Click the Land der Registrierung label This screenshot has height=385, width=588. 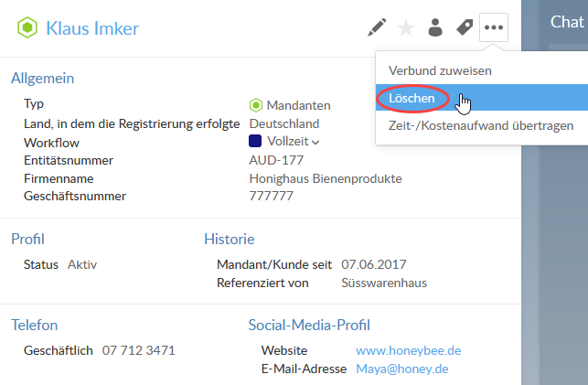point(132,123)
